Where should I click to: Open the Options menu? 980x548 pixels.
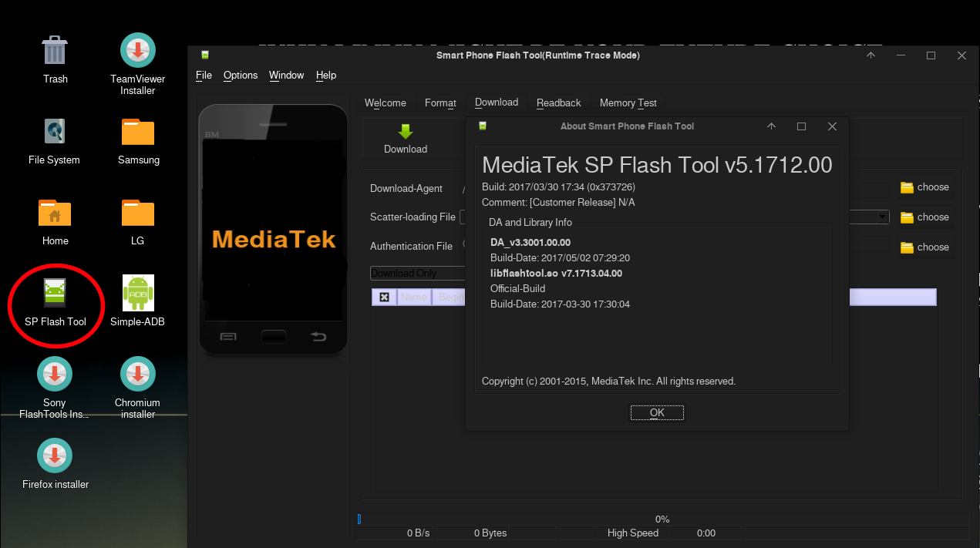(241, 76)
